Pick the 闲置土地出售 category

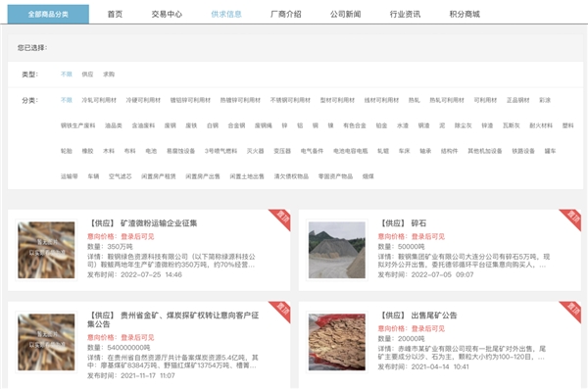[x=247, y=176]
